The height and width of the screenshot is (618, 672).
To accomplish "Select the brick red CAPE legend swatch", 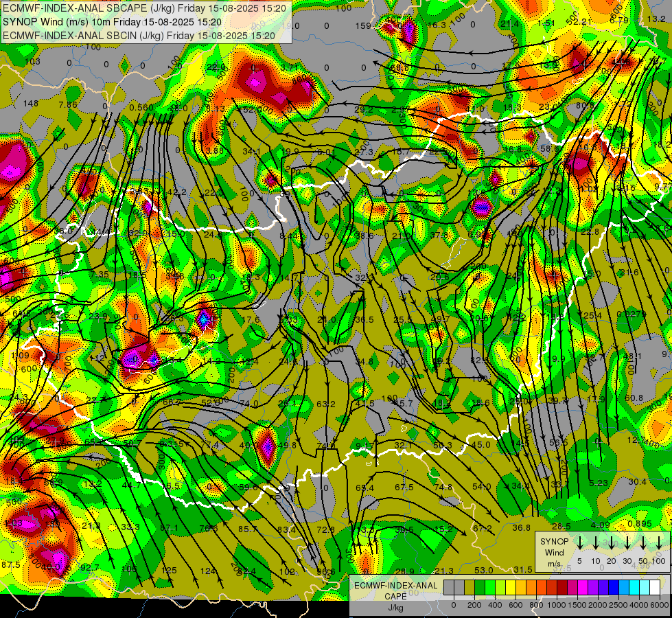I will (x=552, y=587).
